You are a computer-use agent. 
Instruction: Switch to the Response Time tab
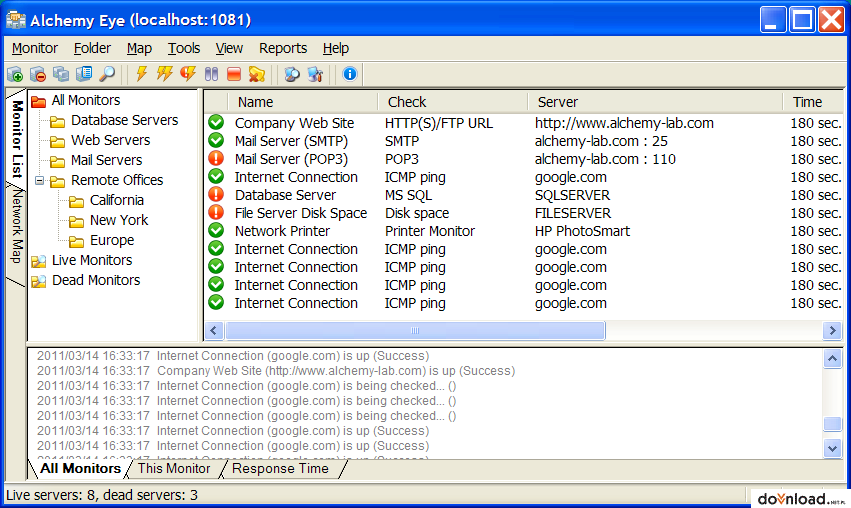tap(280, 468)
